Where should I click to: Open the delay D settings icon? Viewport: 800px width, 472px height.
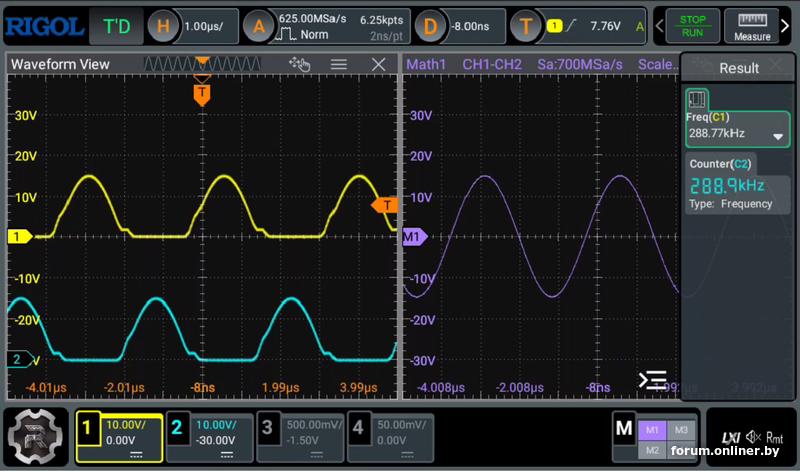431,26
